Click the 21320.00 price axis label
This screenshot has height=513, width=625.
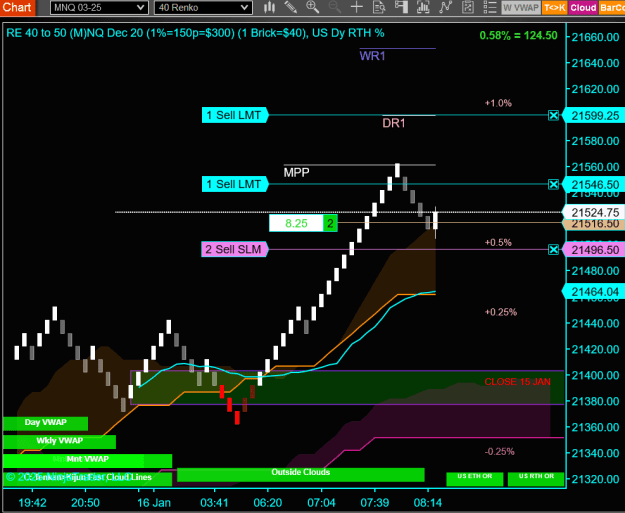(596, 479)
